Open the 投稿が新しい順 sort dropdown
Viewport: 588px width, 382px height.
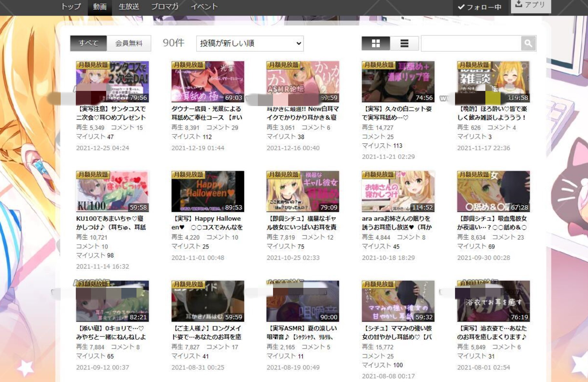point(250,43)
